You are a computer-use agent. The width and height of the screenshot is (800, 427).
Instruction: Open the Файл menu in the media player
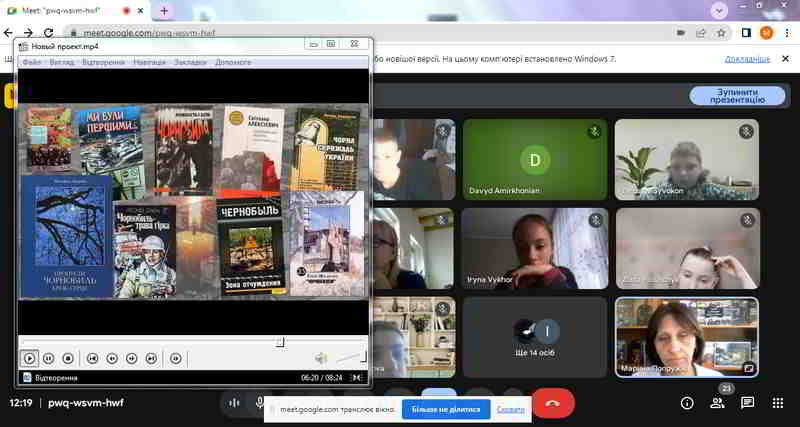32,62
